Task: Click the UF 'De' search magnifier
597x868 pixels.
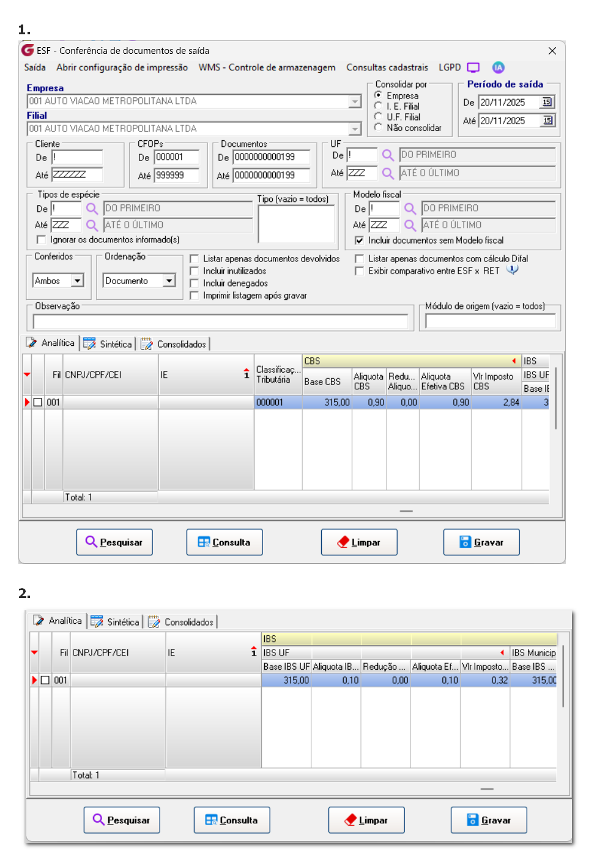Action: pyautogui.click(x=388, y=155)
